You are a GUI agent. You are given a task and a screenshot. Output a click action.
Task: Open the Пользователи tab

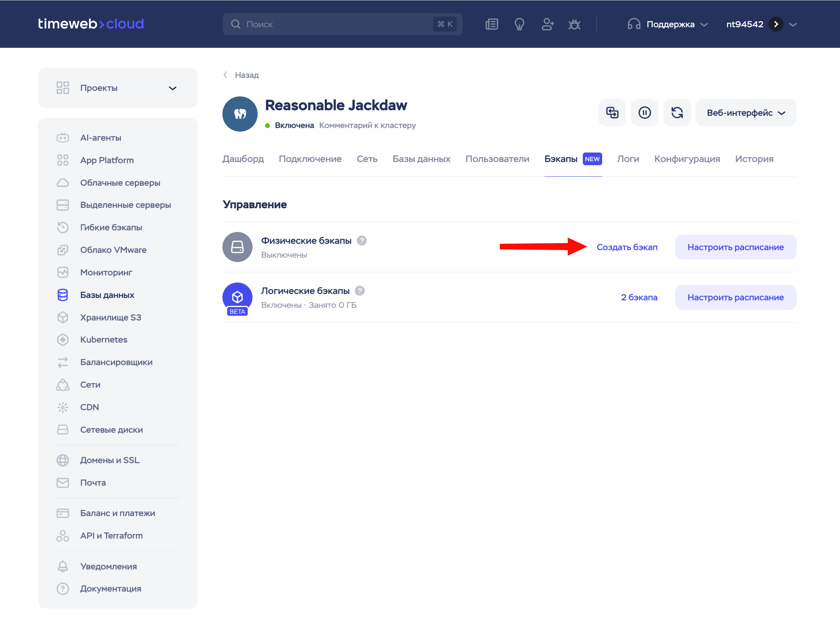coord(497,159)
